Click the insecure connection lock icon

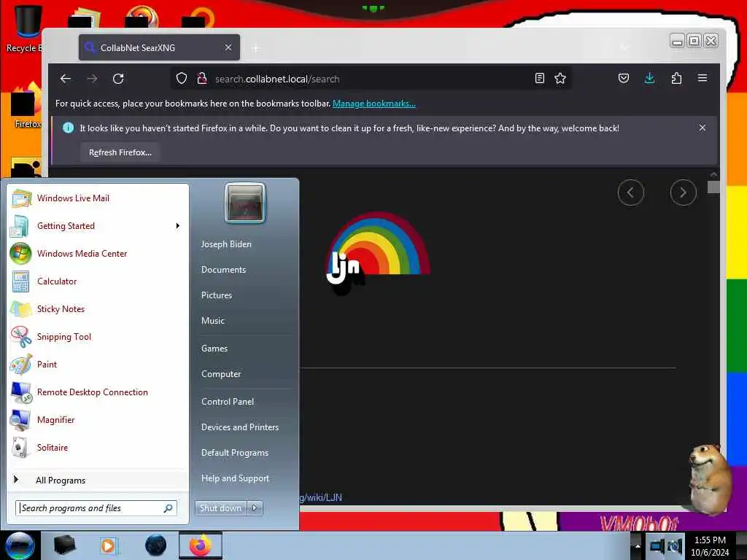coord(202,79)
